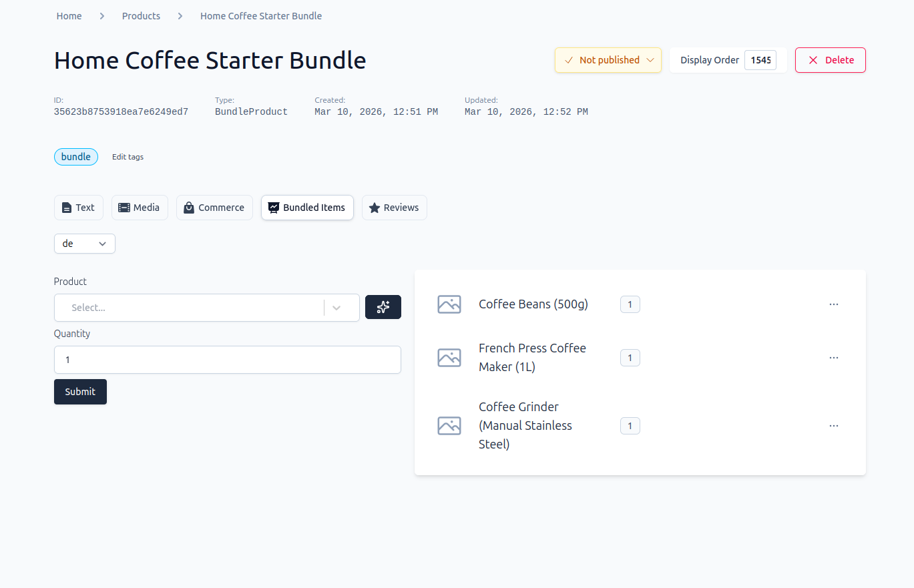The height and width of the screenshot is (588, 914).
Task: Click the Display Order input field
Action: pos(760,60)
